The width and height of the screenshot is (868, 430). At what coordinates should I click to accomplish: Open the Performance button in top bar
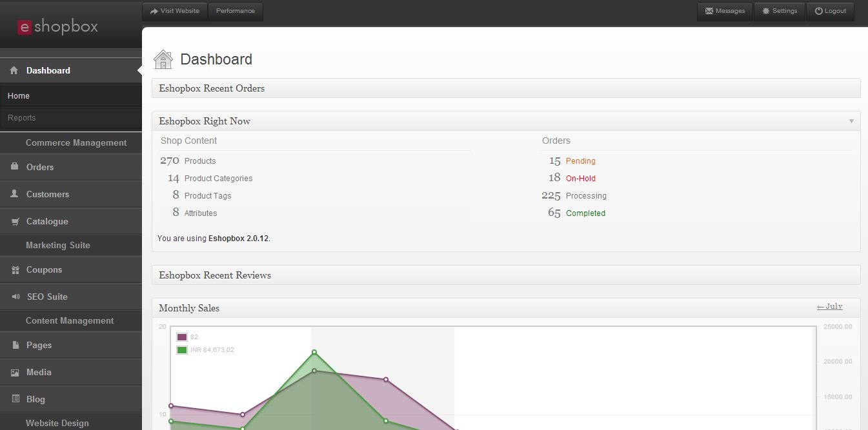coord(236,11)
